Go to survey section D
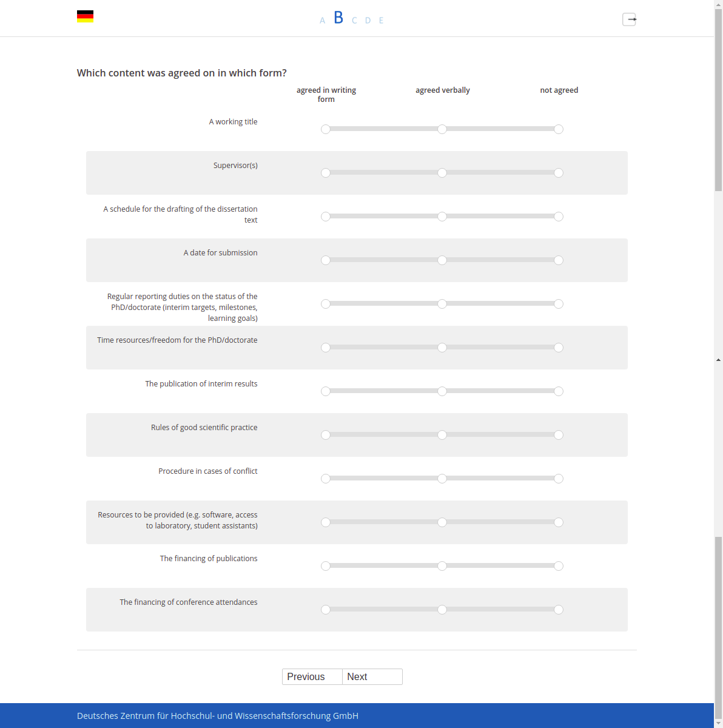This screenshot has height=728, width=723. 368,21
